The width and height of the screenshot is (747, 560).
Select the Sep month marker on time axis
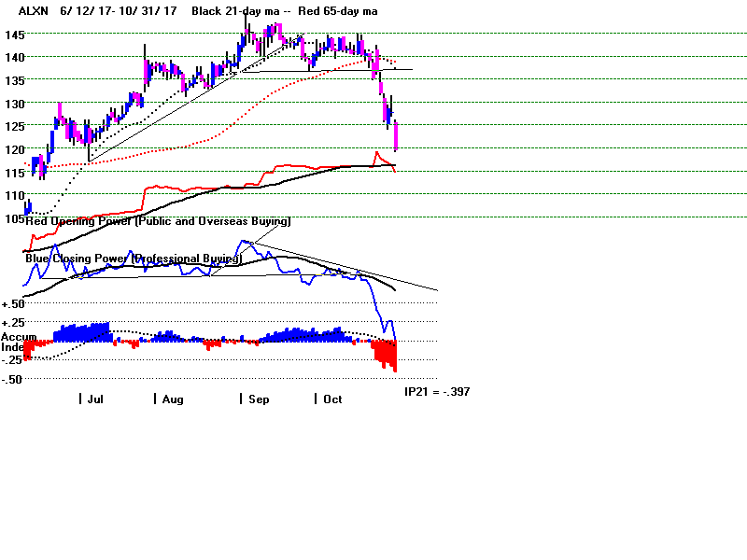[258, 399]
